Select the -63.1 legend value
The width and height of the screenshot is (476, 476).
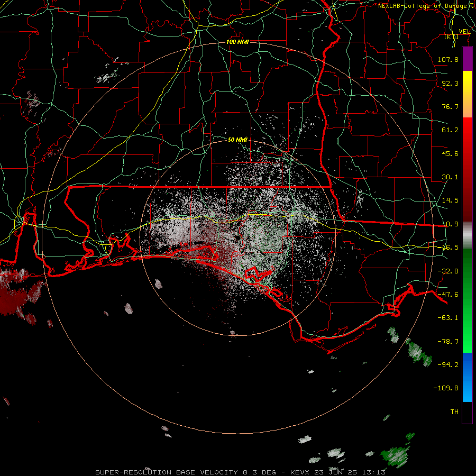pyautogui.click(x=448, y=318)
